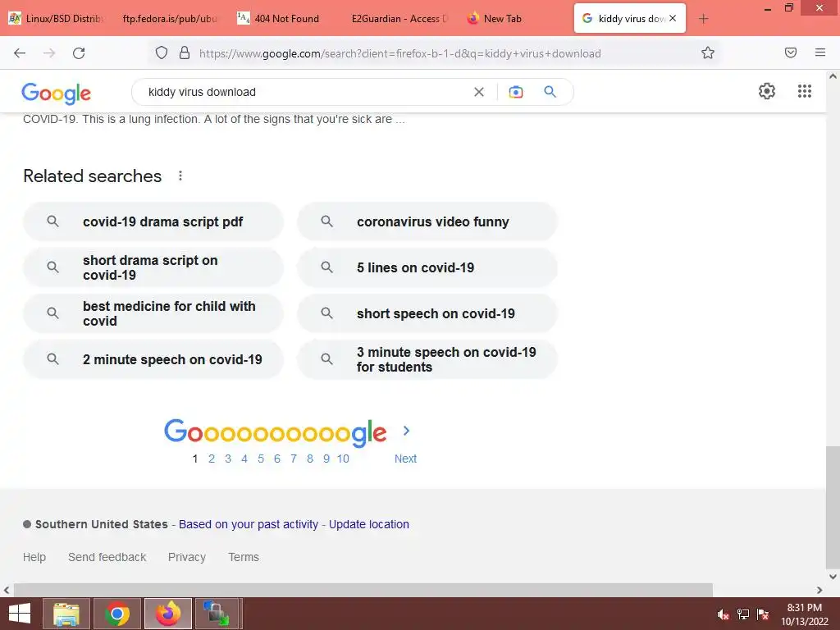Go to results page 8

pyautogui.click(x=309, y=459)
